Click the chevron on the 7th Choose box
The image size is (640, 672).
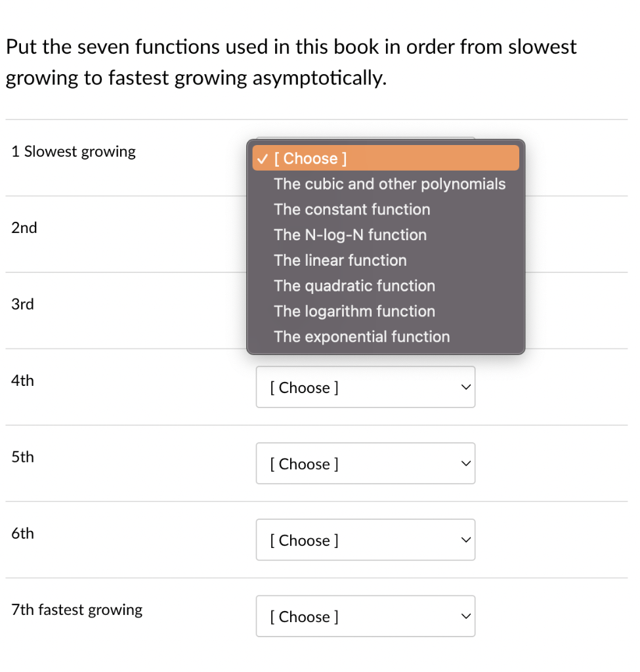pos(465,616)
